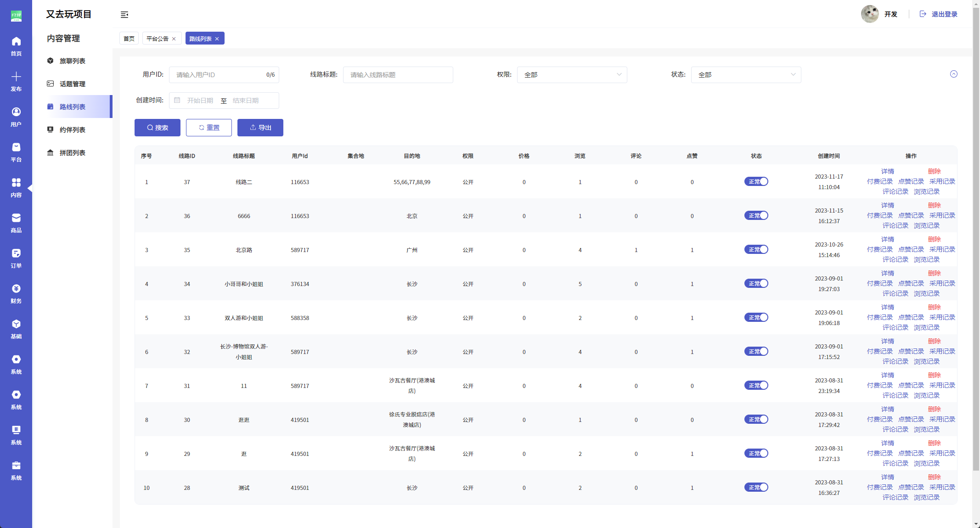Click the green project logo icon

click(16, 16)
